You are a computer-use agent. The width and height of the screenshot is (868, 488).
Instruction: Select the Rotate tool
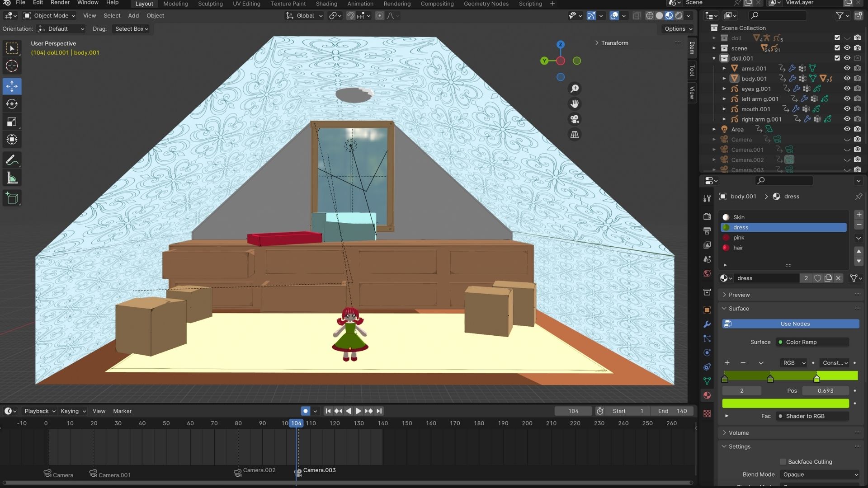point(12,104)
